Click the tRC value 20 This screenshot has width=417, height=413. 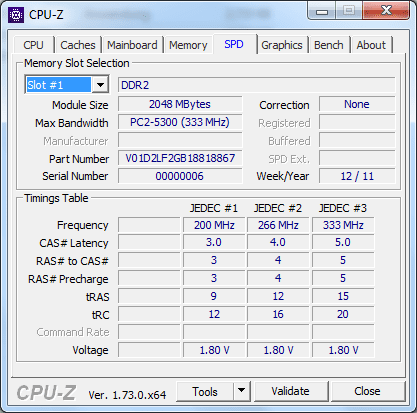click(x=343, y=314)
